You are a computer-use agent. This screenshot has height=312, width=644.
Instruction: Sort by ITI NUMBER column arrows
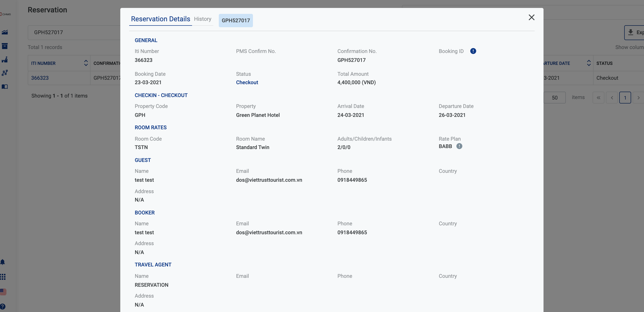(86, 63)
